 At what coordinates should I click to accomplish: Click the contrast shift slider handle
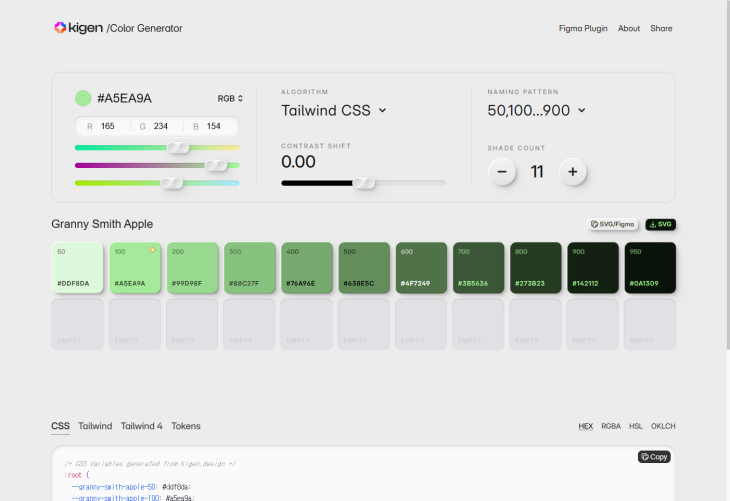coord(364,183)
